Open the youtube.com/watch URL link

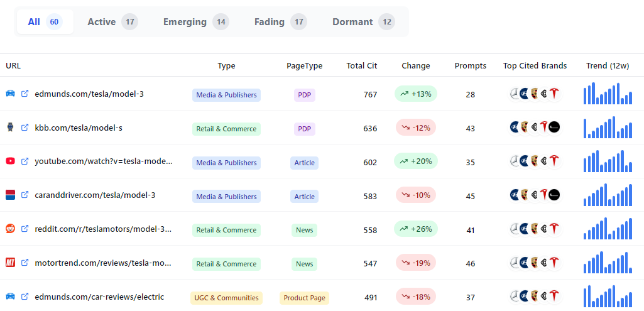pos(103,161)
